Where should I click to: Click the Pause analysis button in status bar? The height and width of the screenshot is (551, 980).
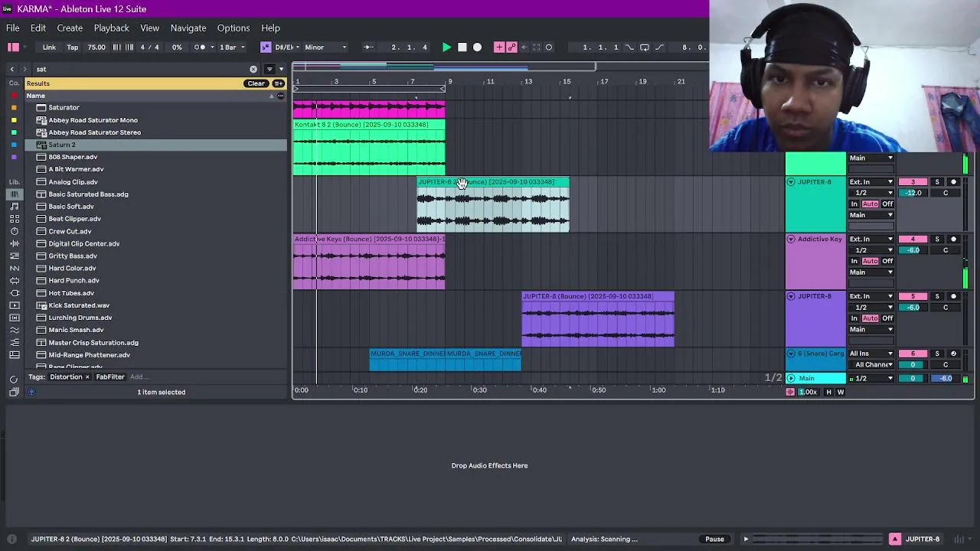point(714,540)
